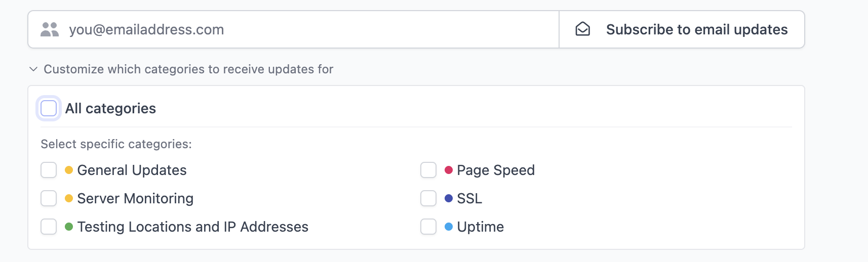Click the red dot beside Page Speed
Image resolution: width=868 pixels, height=262 pixels.
point(449,170)
